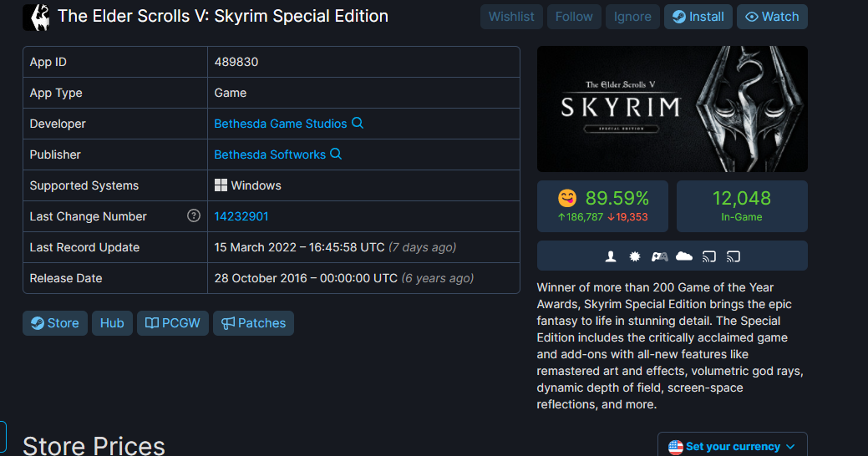This screenshot has width=868, height=456.
Task: Click the Skyrim dragon app icon in header
Action: [37, 18]
